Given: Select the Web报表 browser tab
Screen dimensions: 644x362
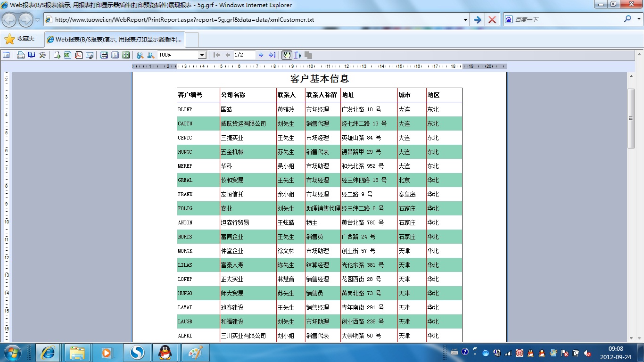Looking at the screenshot, I should coord(115,40).
